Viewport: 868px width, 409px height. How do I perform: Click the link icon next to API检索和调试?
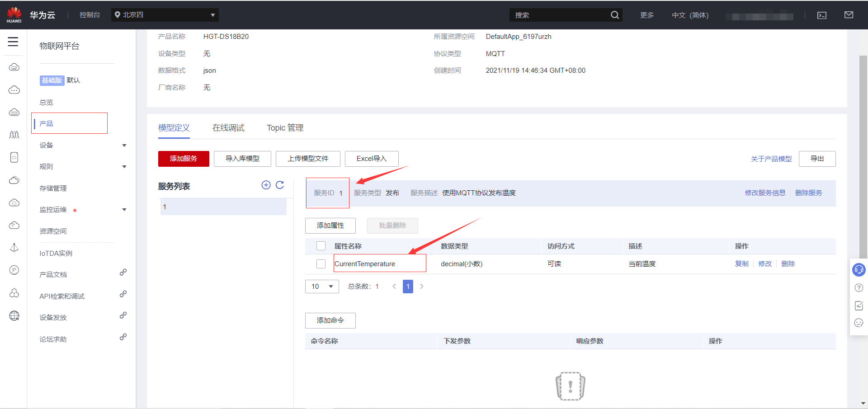[123, 294]
